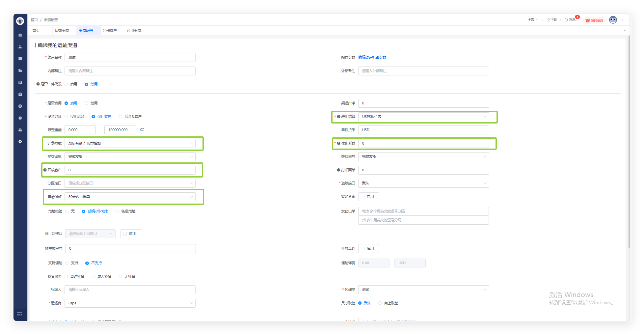Click the help icon beside 费用结算
Viewport: 644px width, 334px height.
click(338, 117)
